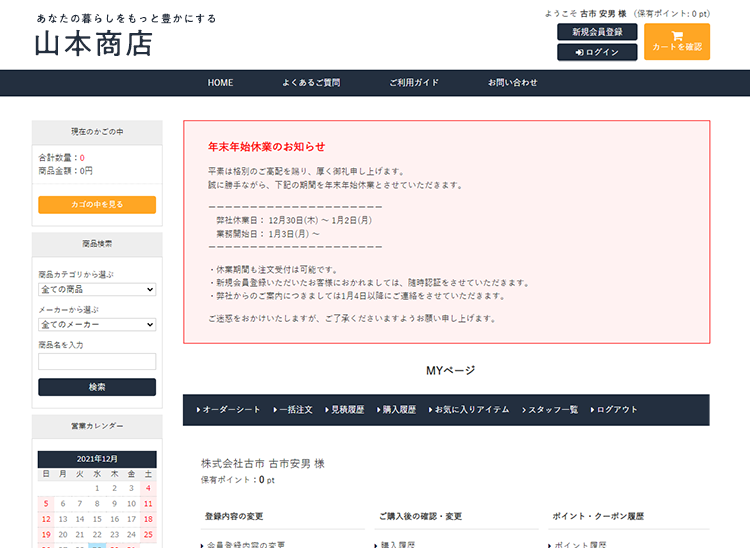Open オーダーシート in MY page menu
Image resolution: width=750 pixels, height=548 pixels.
[229, 410]
